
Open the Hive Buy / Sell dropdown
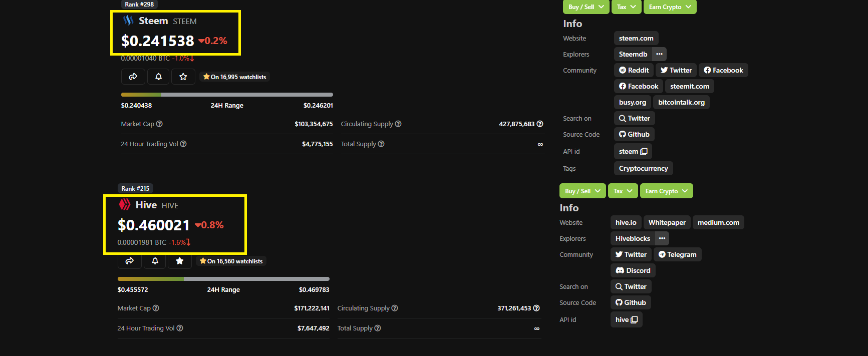(x=583, y=191)
